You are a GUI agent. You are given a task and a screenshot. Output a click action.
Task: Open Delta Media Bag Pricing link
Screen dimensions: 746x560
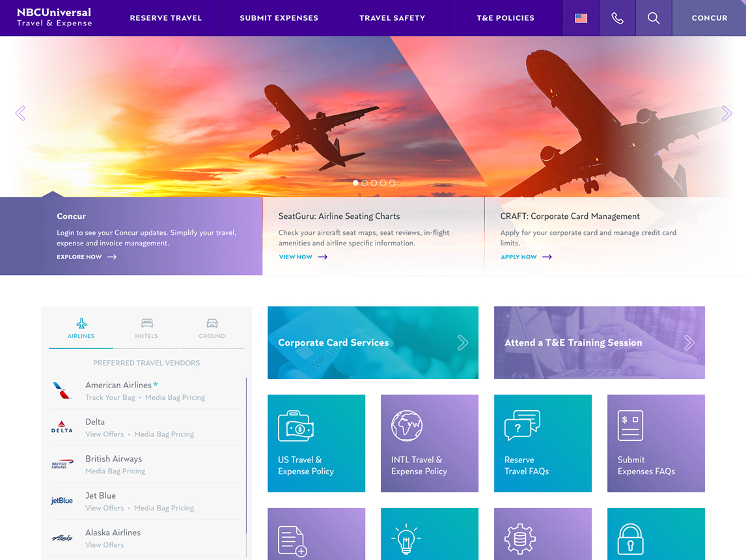(164, 434)
